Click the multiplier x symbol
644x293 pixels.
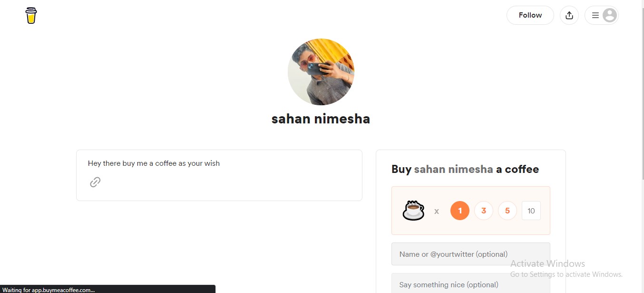437,211
